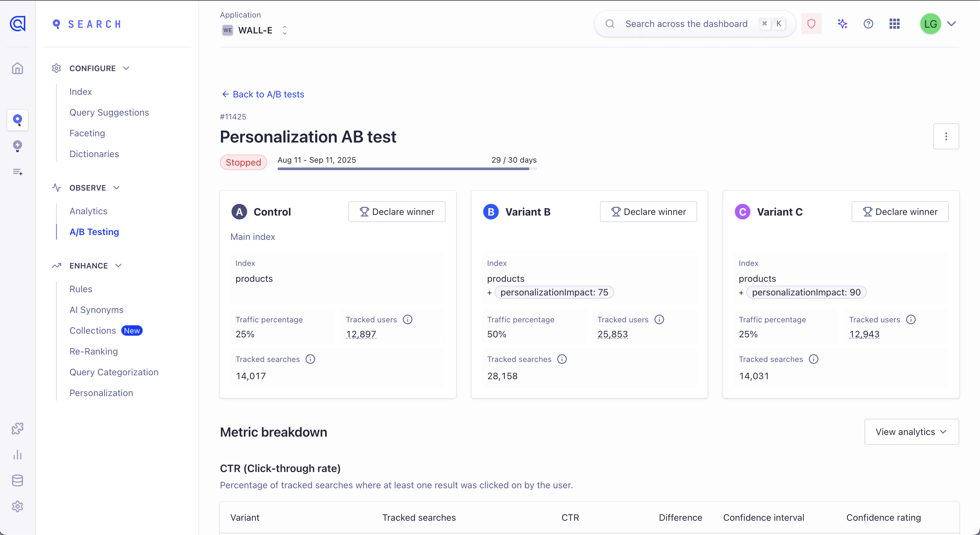Open the security shield icon in the header

click(811, 24)
